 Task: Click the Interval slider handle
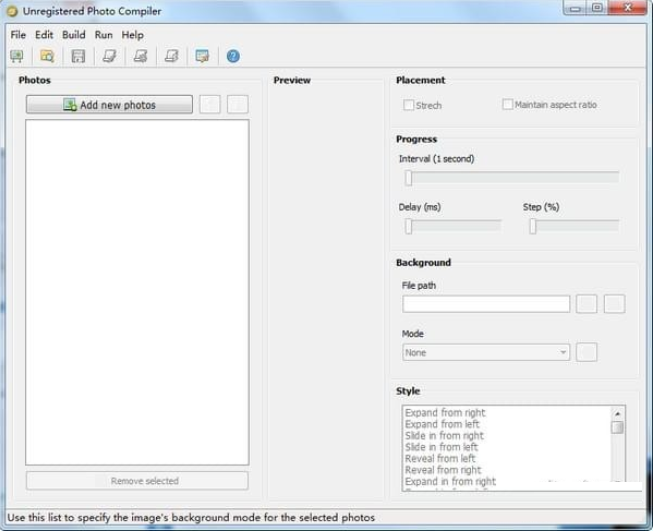tap(409, 178)
